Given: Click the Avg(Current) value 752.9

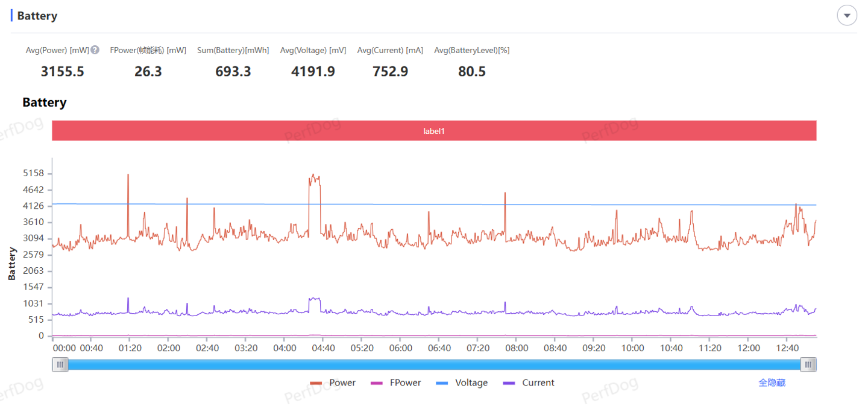Looking at the screenshot, I should [390, 72].
